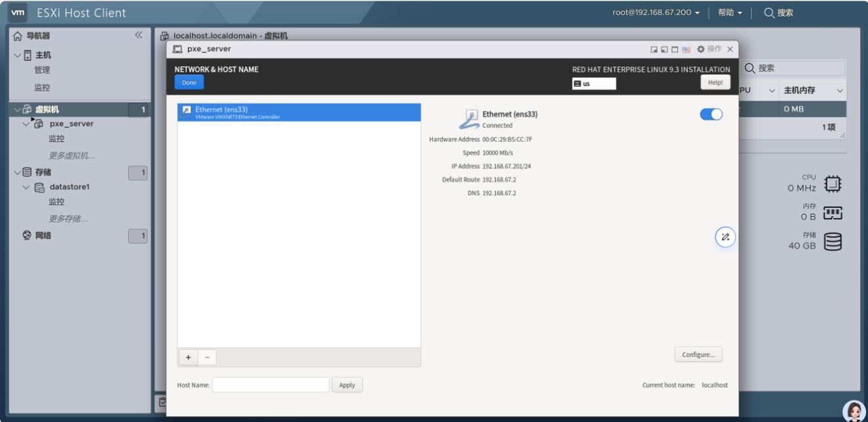
Task: Click the network globe icon in navigator
Action: (x=27, y=235)
